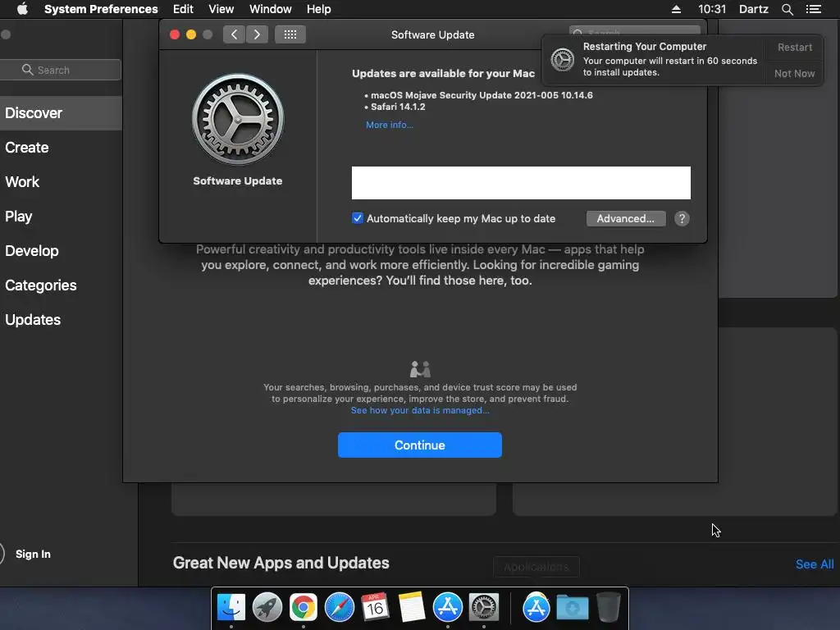Uncheck Automatically keep my Mac up to date

pyautogui.click(x=358, y=218)
